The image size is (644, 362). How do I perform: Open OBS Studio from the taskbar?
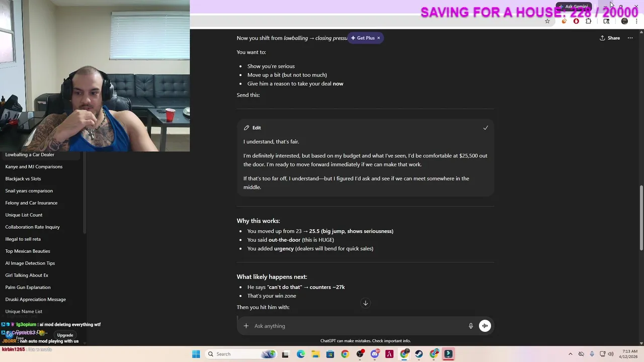click(360, 354)
